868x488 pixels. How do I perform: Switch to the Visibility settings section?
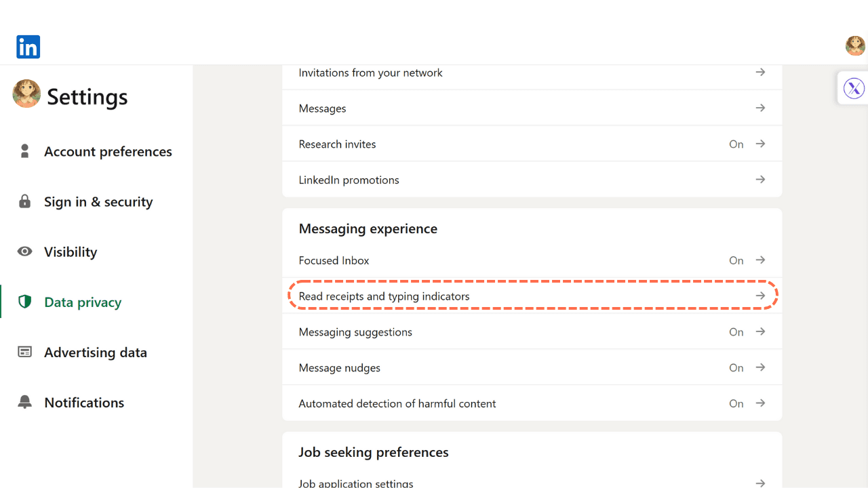(71, 251)
